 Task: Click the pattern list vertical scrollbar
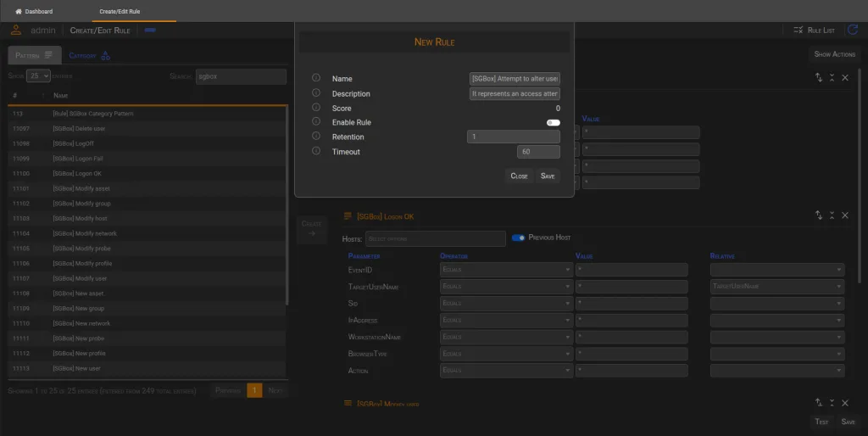(x=287, y=205)
